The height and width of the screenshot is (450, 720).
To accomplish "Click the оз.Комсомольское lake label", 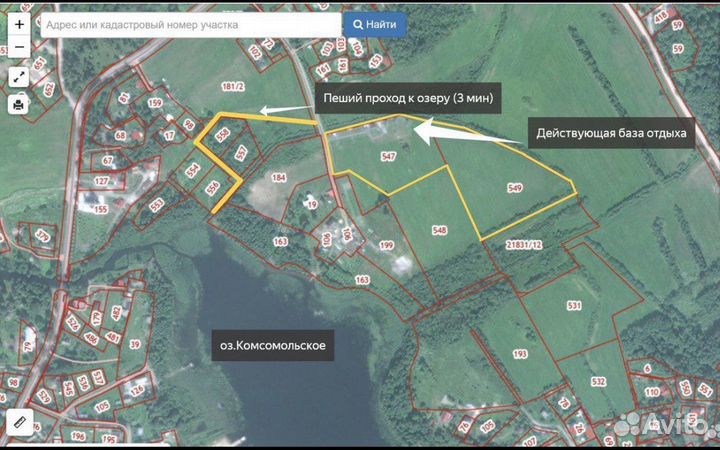I will coord(273,346).
